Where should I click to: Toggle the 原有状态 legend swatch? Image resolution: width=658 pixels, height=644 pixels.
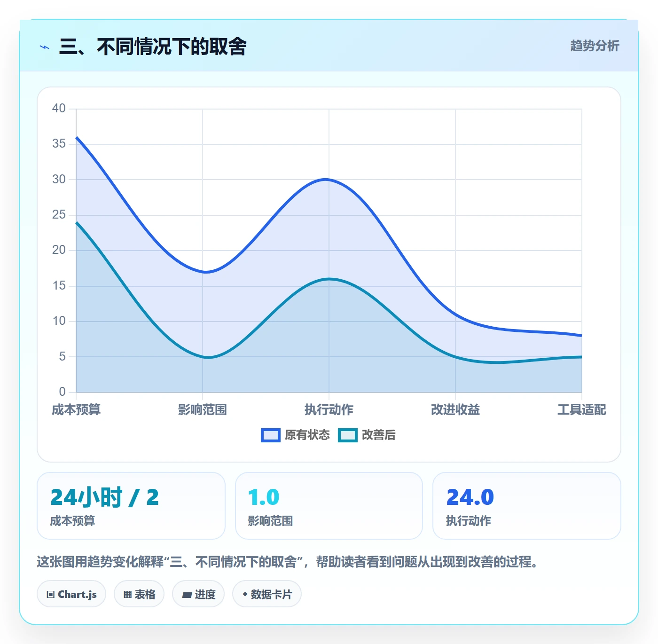(x=270, y=435)
